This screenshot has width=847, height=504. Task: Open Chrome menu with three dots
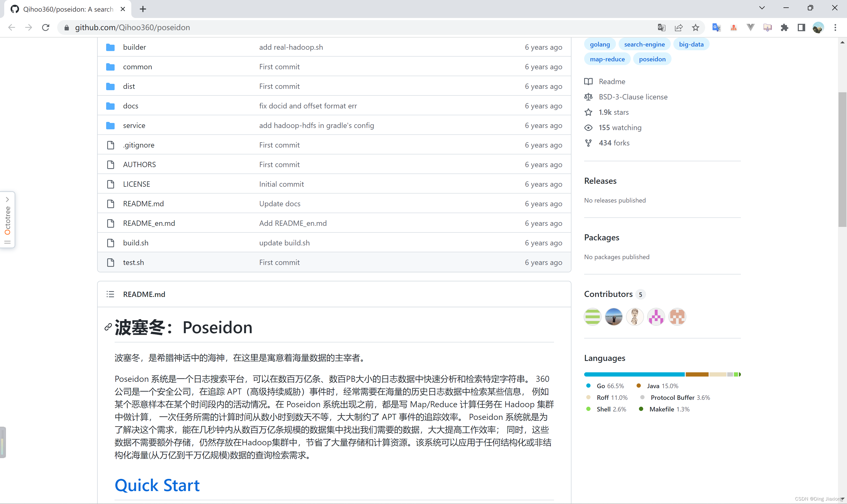click(x=835, y=28)
